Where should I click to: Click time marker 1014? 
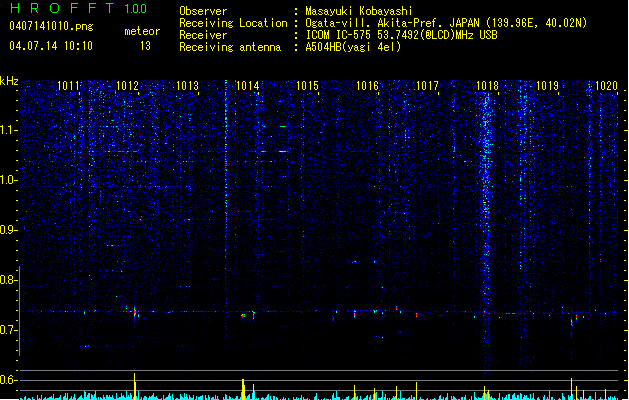click(x=248, y=86)
